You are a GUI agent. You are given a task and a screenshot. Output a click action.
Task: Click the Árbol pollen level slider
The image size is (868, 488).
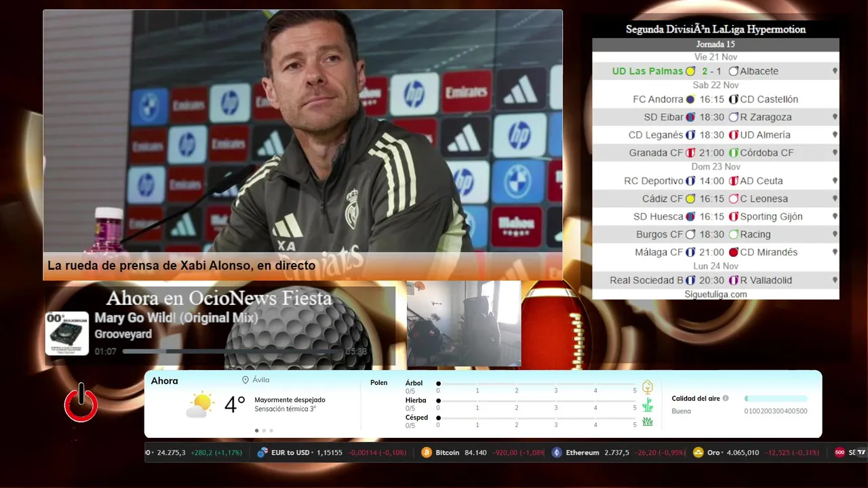tap(536, 384)
